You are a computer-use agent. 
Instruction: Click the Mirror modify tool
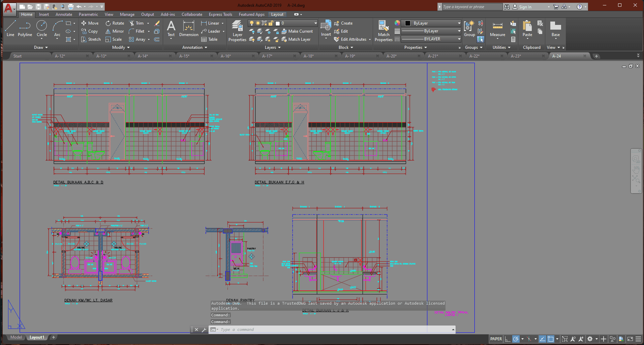pos(115,31)
